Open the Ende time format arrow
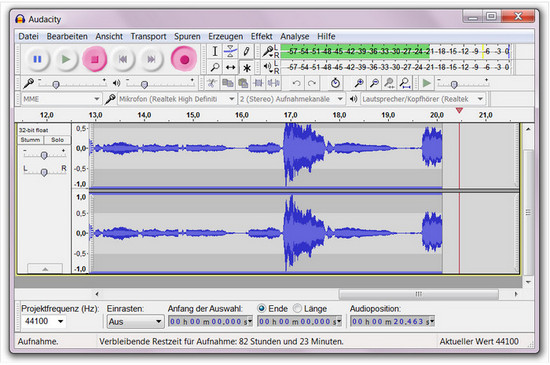The height and width of the screenshot is (365, 550). 339,321
